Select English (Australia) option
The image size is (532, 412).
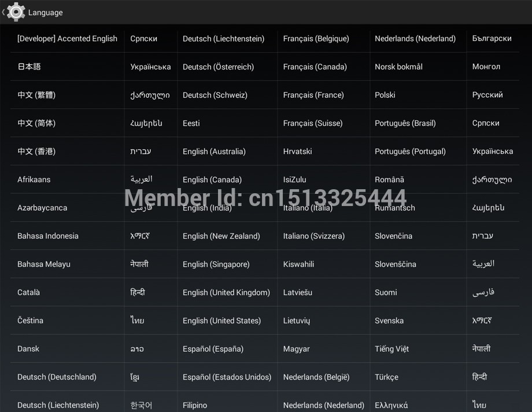214,152
